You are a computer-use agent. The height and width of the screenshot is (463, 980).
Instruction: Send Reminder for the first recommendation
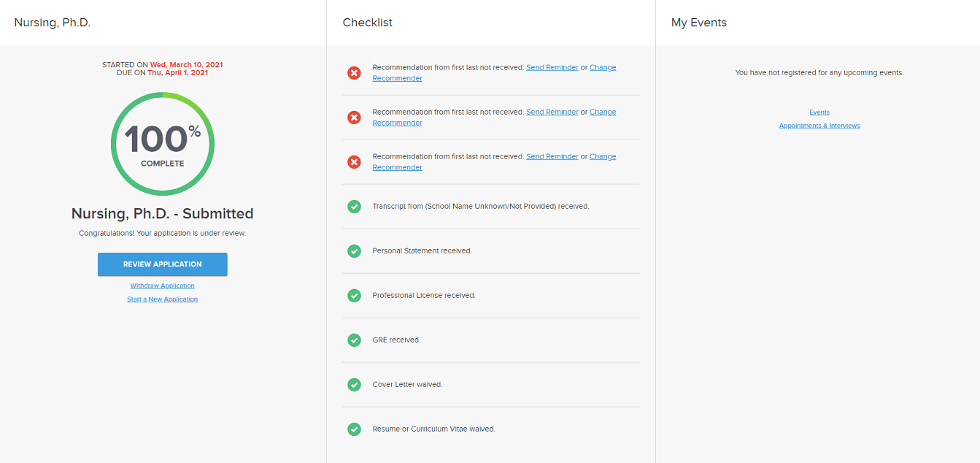552,67
